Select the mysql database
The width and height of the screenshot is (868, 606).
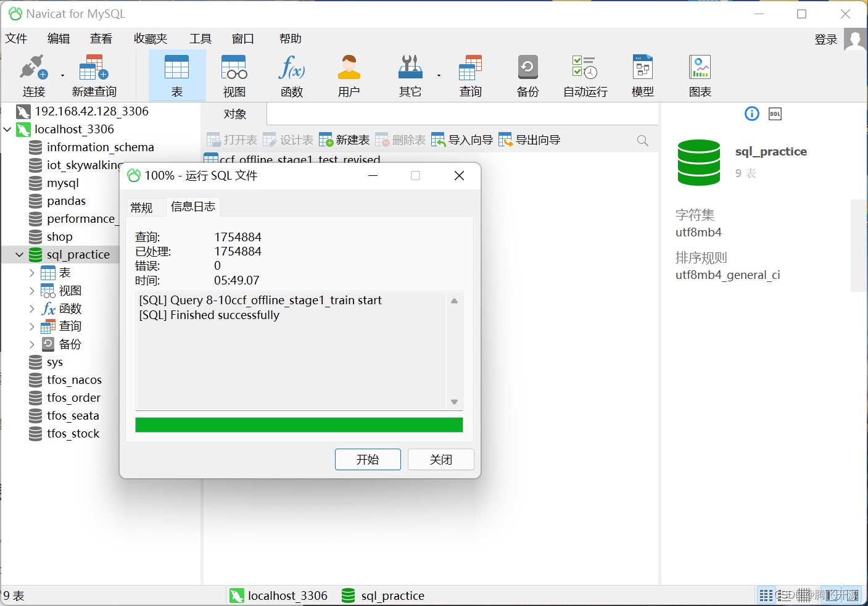[62, 183]
